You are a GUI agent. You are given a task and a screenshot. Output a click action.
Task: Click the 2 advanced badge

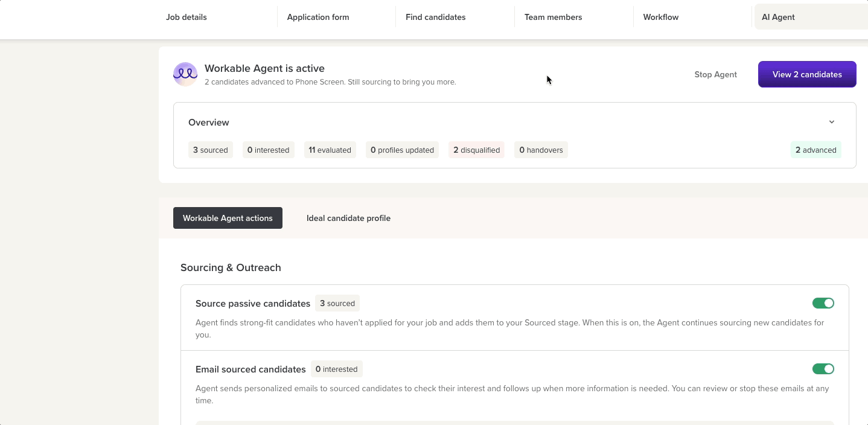pos(815,150)
